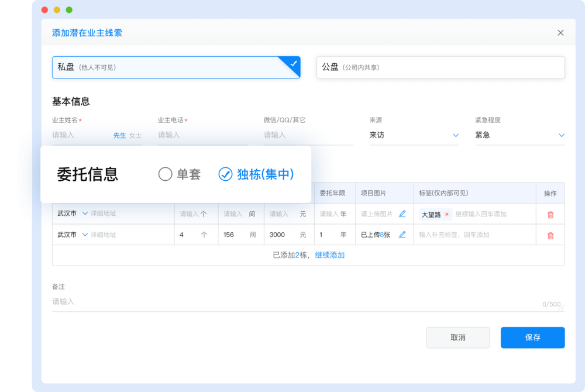
Task: Delete the 156 间 row with trash icon
Action: [x=550, y=235]
